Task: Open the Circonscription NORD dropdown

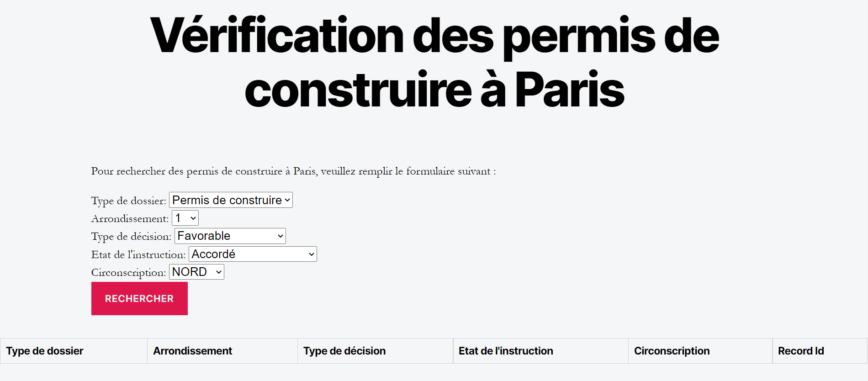Action: click(196, 272)
